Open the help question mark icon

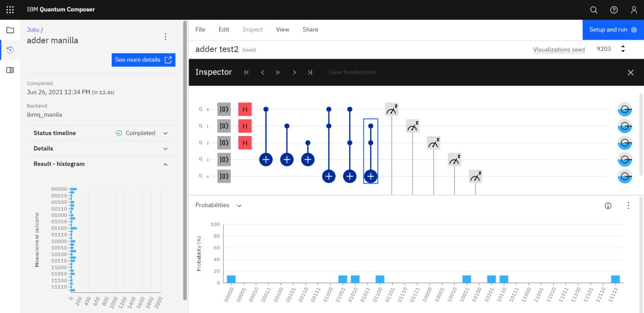click(x=614, y=10)
